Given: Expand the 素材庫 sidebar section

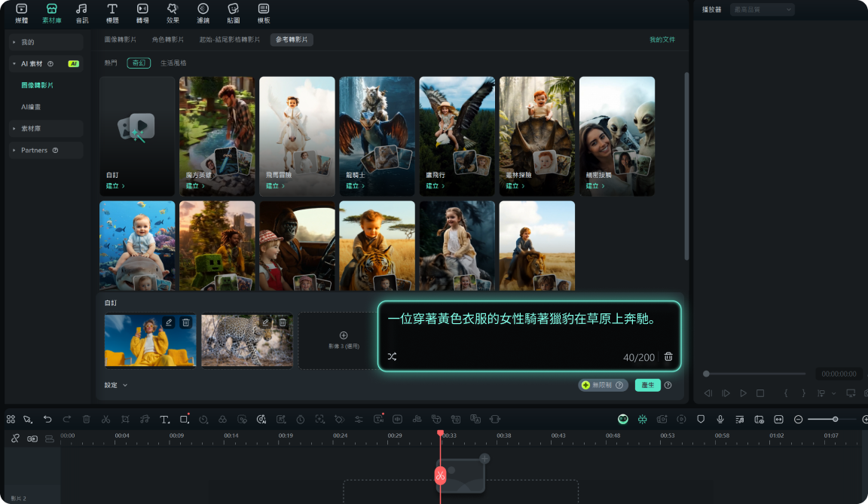Looking at the screenshot, I should point(46,128).
